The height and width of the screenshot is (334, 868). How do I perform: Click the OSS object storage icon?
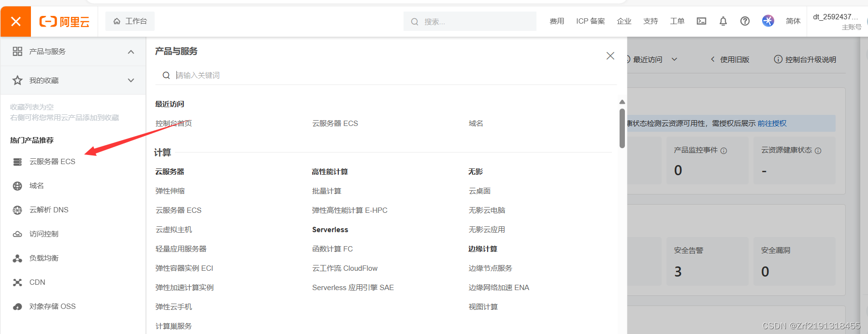click(x=17, y=306)
